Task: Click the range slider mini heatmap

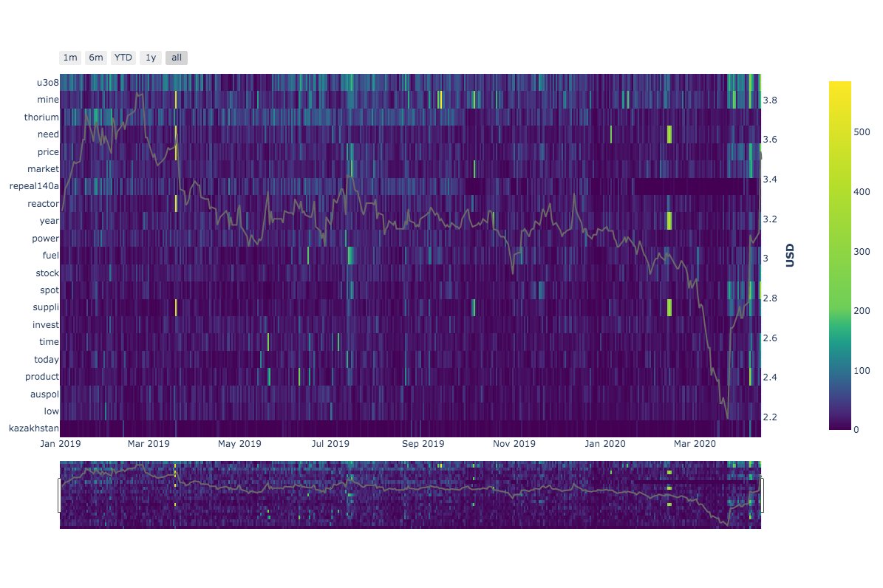Action: pos(410,494)
